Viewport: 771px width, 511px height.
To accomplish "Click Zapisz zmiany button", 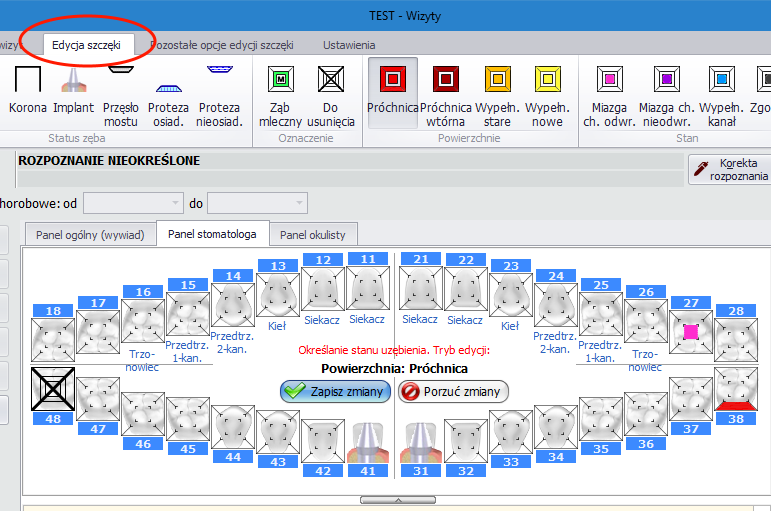I will tap(335, 392).
